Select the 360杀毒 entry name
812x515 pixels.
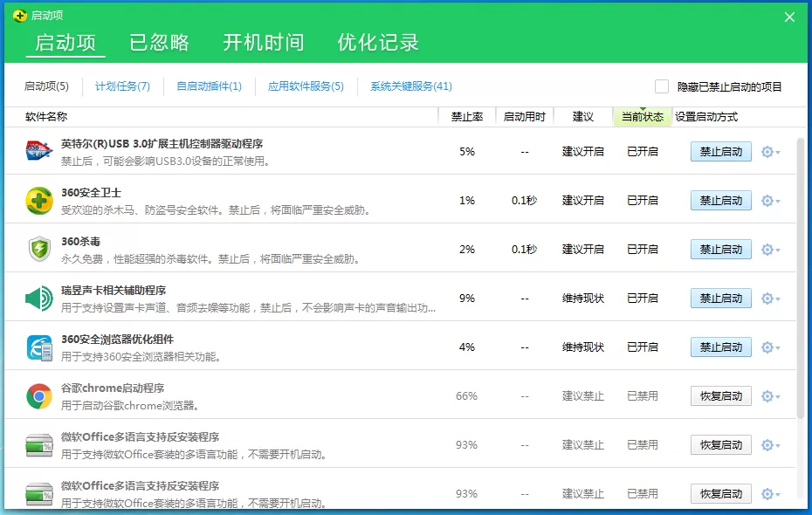tap(80, 241)
